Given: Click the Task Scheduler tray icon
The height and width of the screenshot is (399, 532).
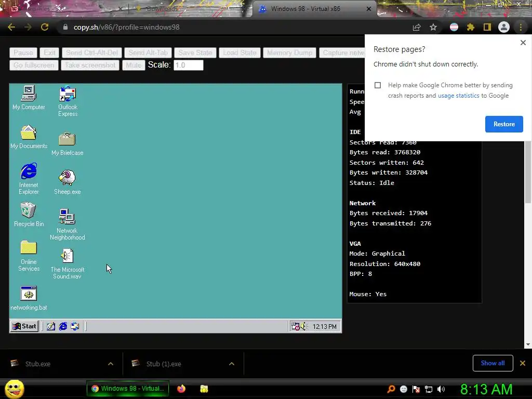Looking at the screenshot, I should (x=295, y=326).
